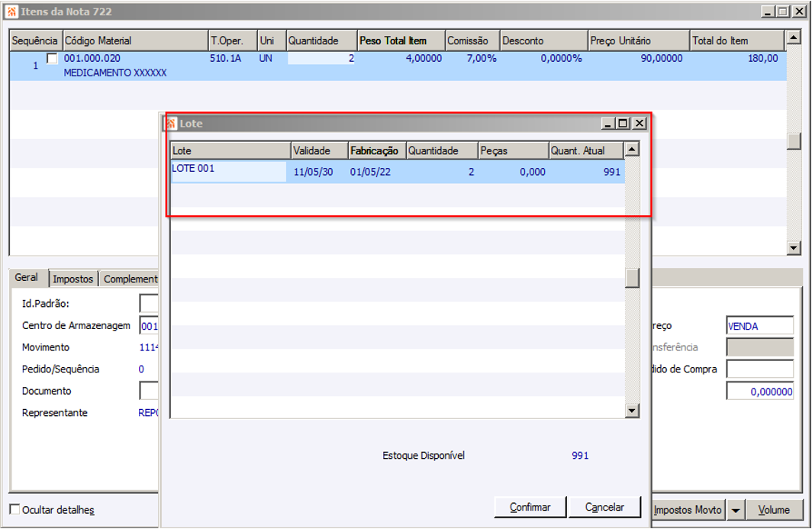
Task: Click fabrication date 01/05/22
Action: point(370,172)
